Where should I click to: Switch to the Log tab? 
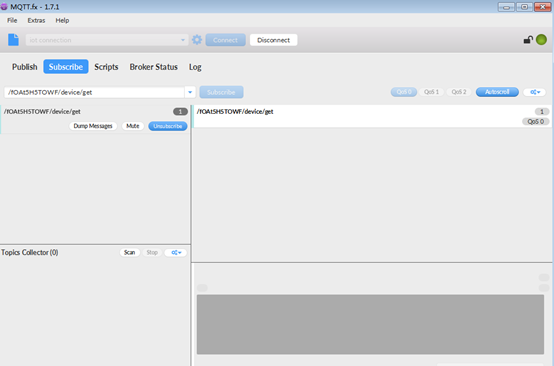(x=195, y=67)
